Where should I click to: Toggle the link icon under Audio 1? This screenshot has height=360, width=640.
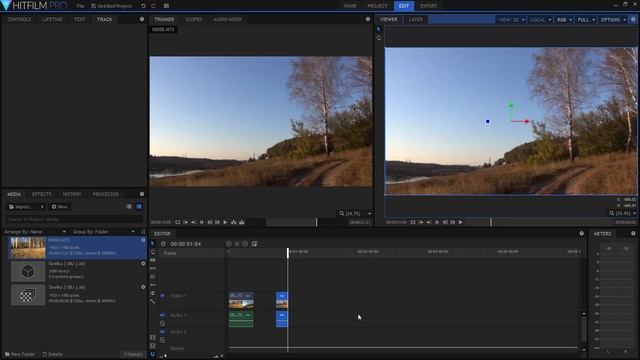[x=162, y=323]
